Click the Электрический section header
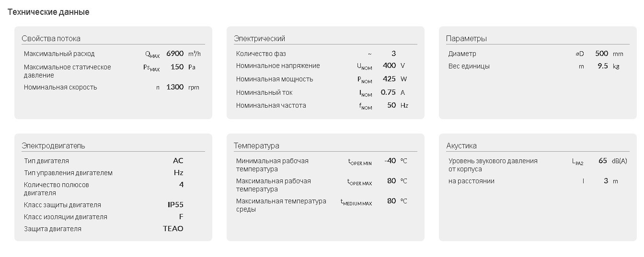 (x=259, y=38)
